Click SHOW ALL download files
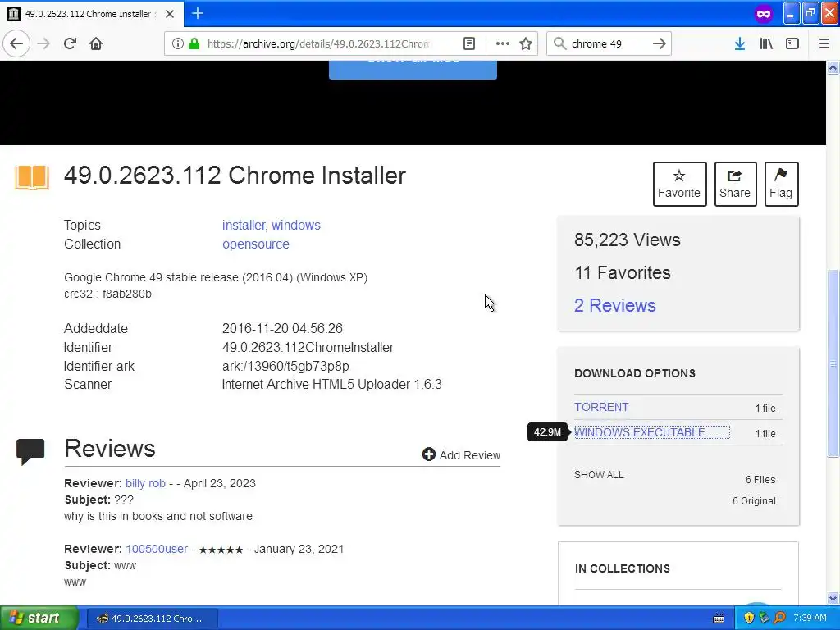Screen dimensions: 840x630 tap(599, 475)
